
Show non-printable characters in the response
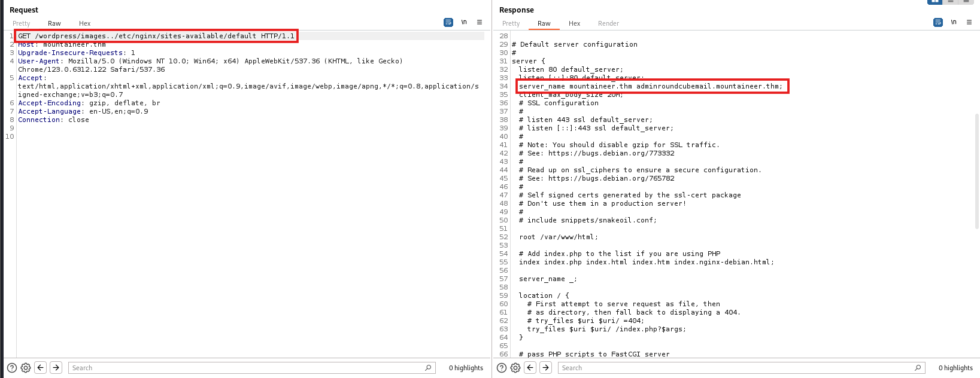tap(954, 23)
